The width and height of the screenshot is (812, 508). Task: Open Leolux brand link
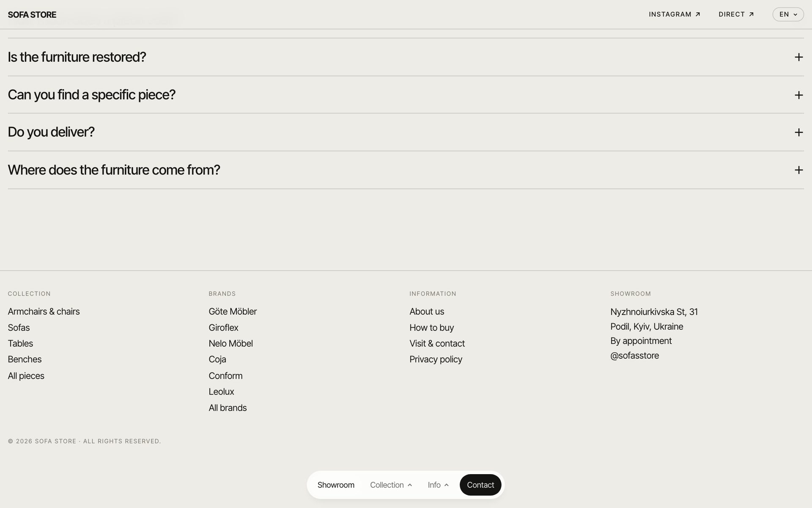pos(221,392)
